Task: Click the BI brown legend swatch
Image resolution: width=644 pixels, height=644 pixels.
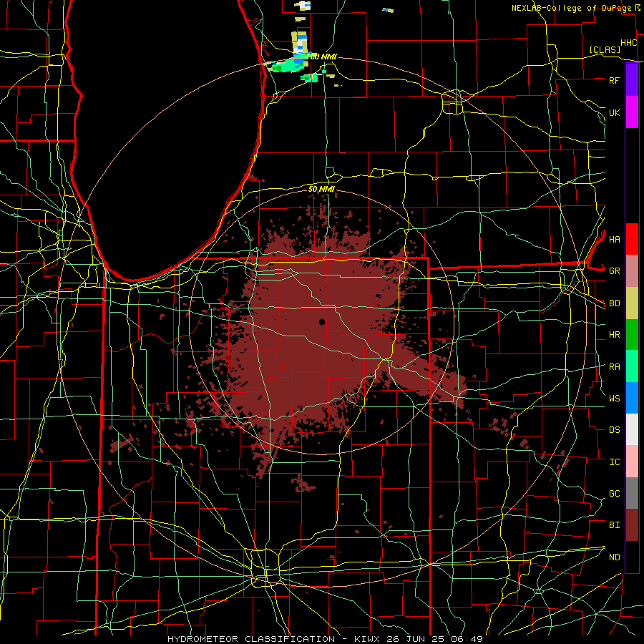Action: (x=632, y=525)
